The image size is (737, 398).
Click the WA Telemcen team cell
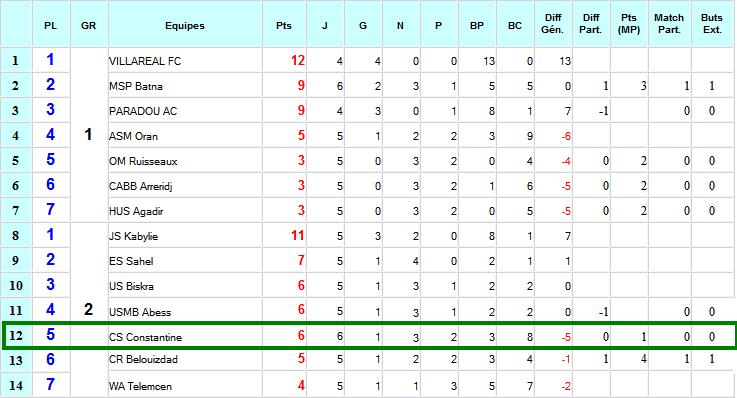[185, 385]
